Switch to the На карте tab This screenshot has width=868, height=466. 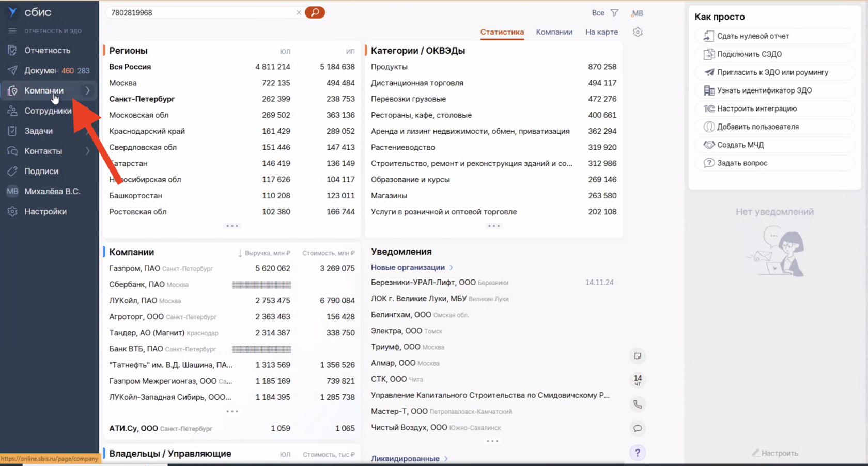tap(601, 32)
